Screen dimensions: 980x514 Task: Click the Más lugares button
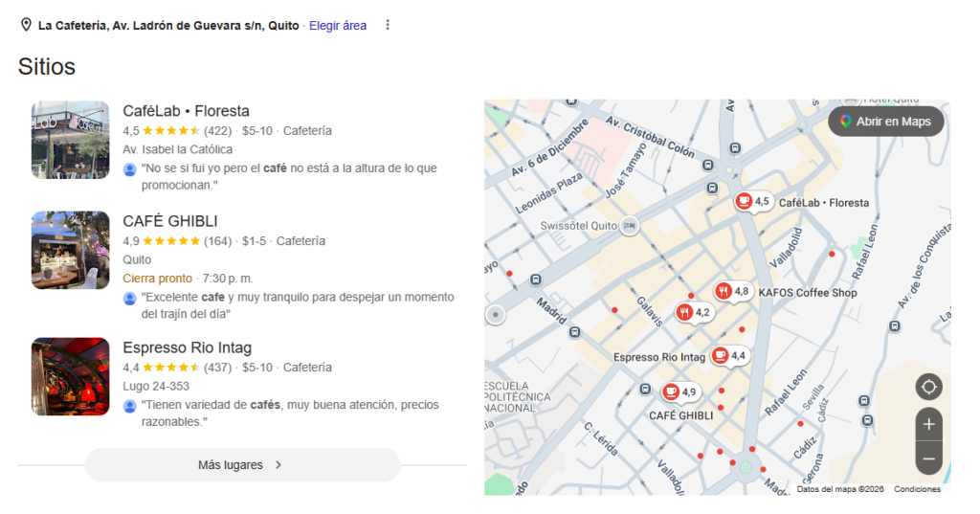(x=242, y=464)
